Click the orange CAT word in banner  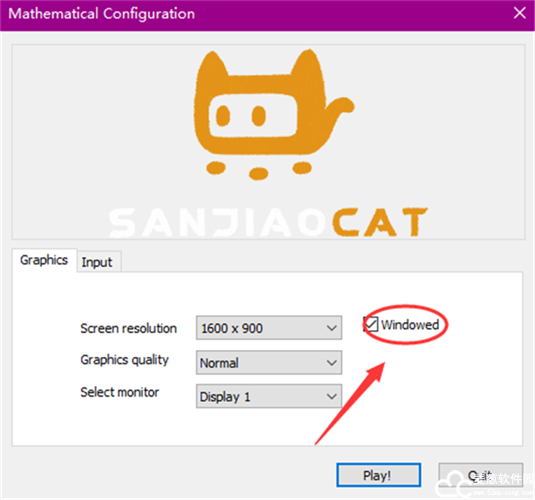(x=379, y=222)
